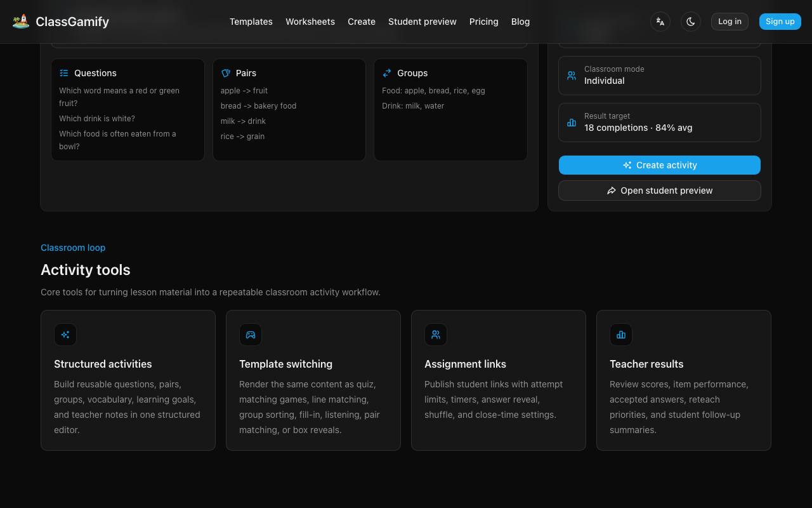Select the pair 'rice -> grain'
The height and width of the screenshot is (508, 812).
click(242, 137)
